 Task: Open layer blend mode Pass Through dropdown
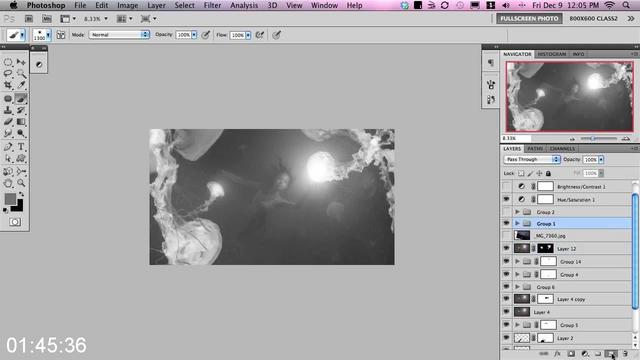(x=532, y=160)
